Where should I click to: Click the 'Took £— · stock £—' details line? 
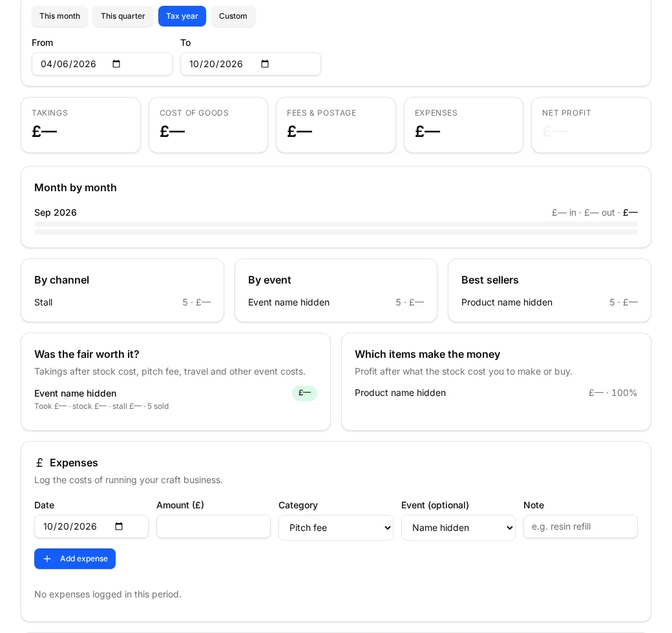(x=101, y=406)
